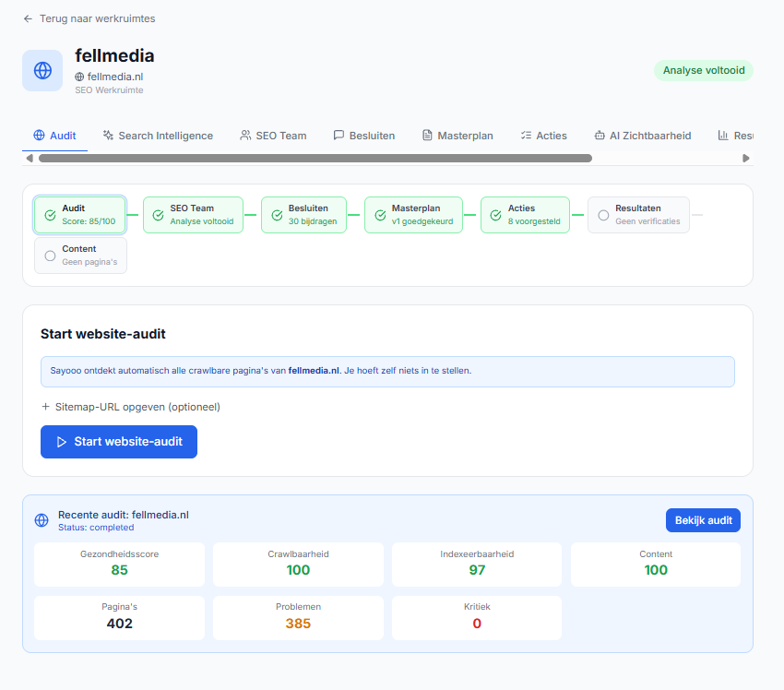Click the Recente audit: fellmedia.nl heading
Image resolution: width=784 pixels, height=690 pixels.
[x=124, y=515]
